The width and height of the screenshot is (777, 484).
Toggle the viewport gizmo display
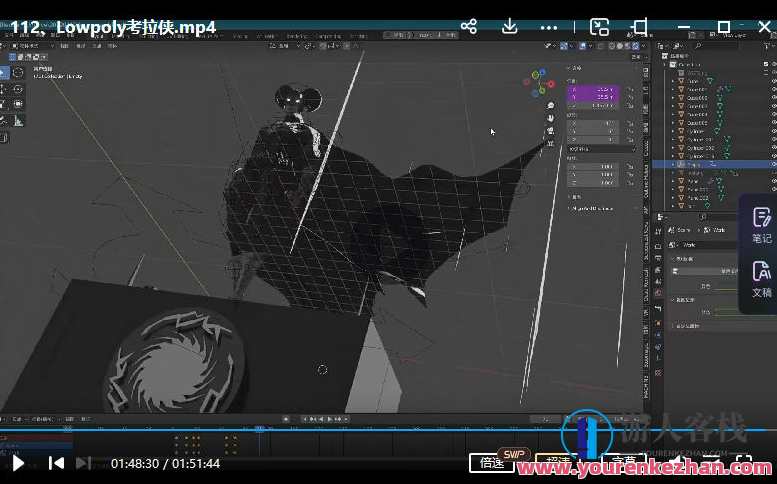tap(564, 46)
